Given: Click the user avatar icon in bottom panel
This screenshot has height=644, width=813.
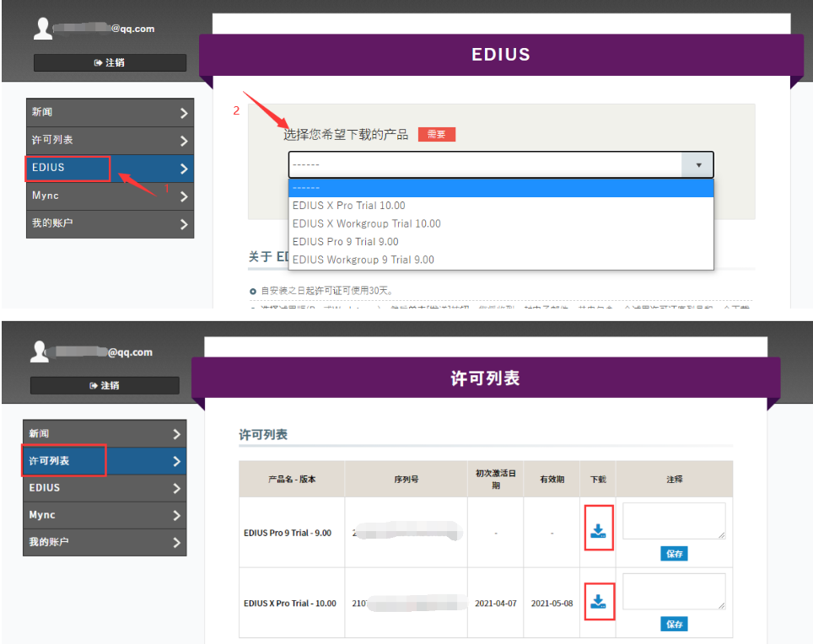Looking at the screenshot, I should point(39,352).
